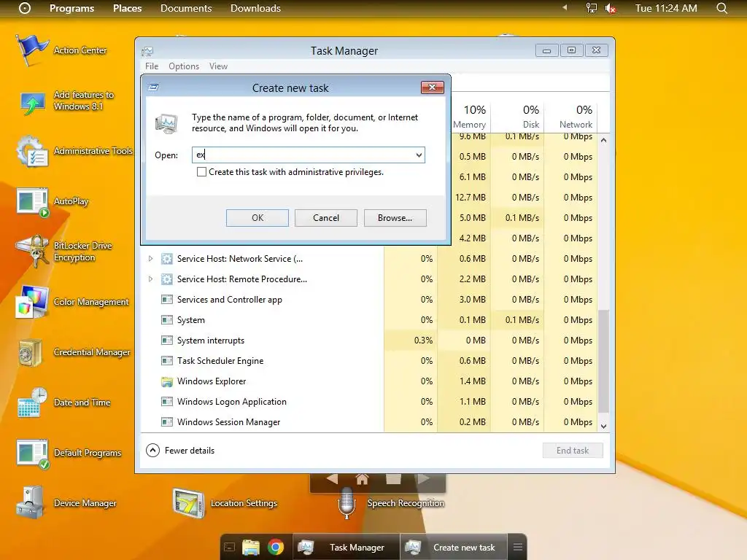Collapse view with Fewer details

coord(180,451)
